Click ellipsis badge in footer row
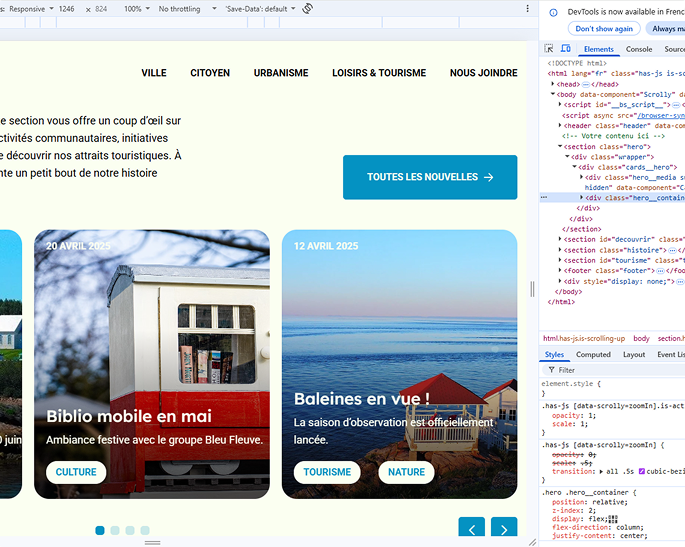This screenshot has width=685, height=547. pyautogui.click(x=660, y=271)
